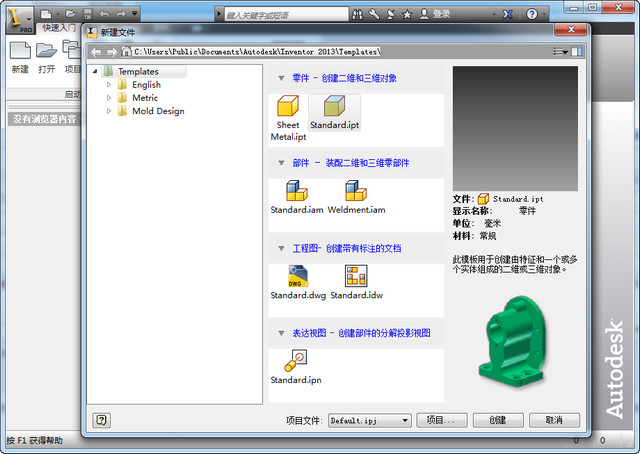Toggle the preview pane icon in dialog
The image size is (640, 454).
(x=577, y=52)
